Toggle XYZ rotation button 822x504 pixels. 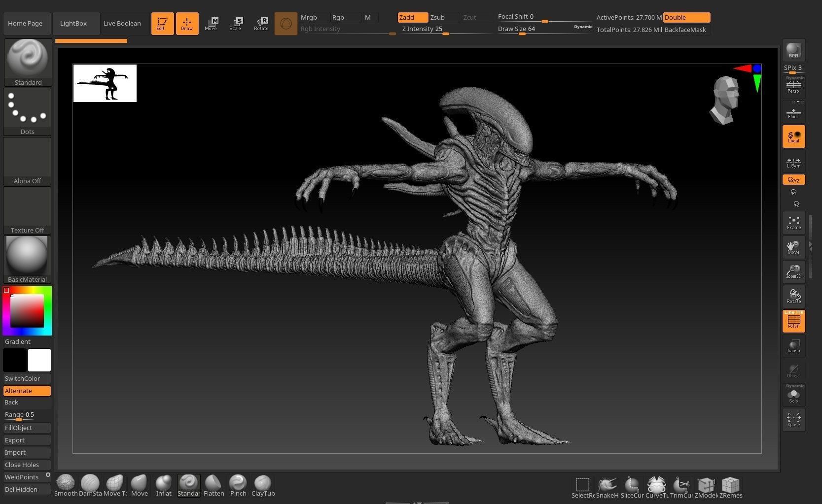[793, 180]
